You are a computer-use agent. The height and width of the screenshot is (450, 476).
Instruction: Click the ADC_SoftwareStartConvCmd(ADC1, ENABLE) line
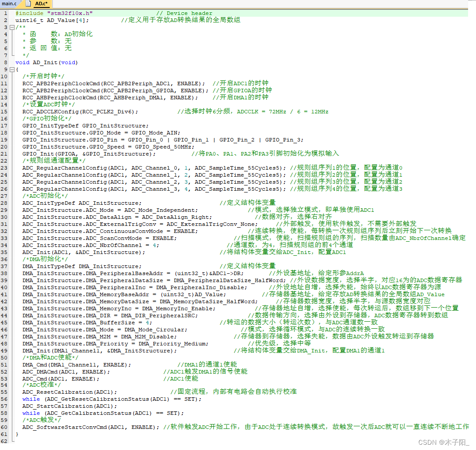(91, 427)
